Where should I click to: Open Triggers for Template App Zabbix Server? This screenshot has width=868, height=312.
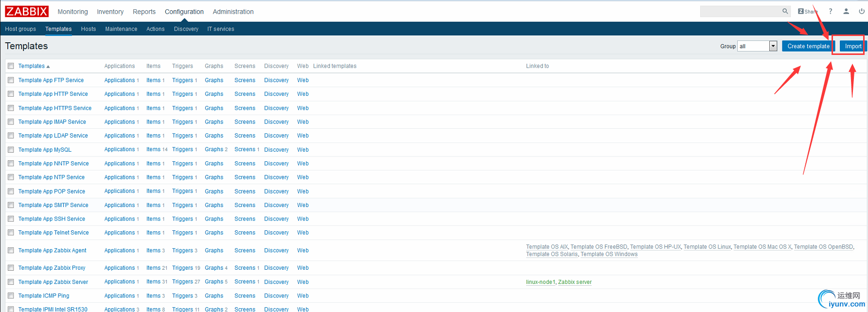(182, 282)
